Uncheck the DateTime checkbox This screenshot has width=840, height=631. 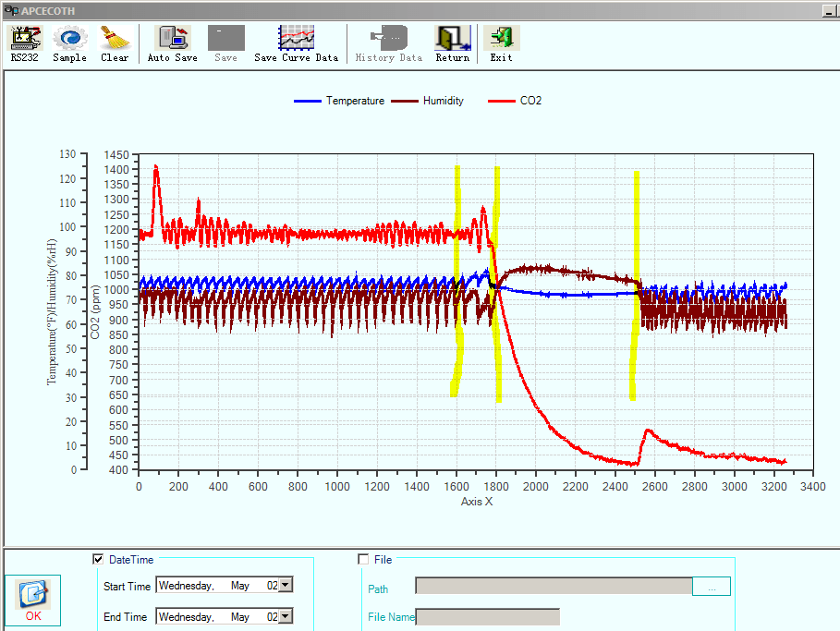coord(98,559)
